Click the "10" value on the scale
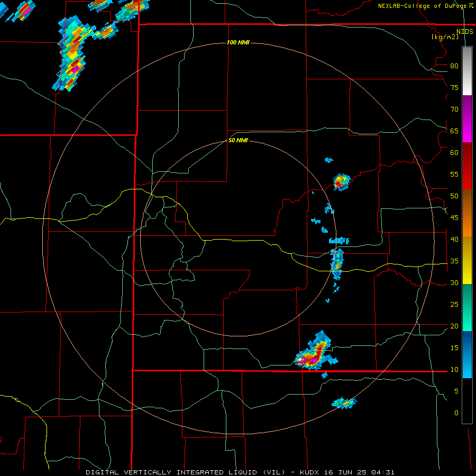 [x=454, y=370]
